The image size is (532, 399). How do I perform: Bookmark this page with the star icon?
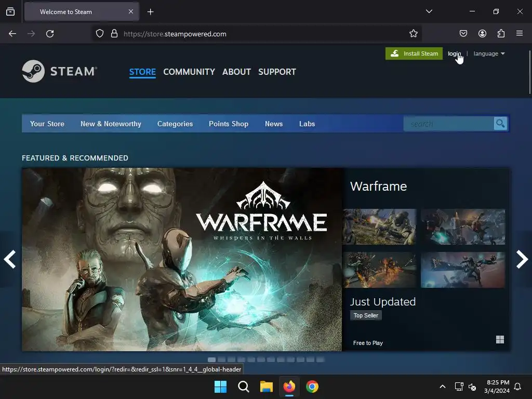point(413,34)
